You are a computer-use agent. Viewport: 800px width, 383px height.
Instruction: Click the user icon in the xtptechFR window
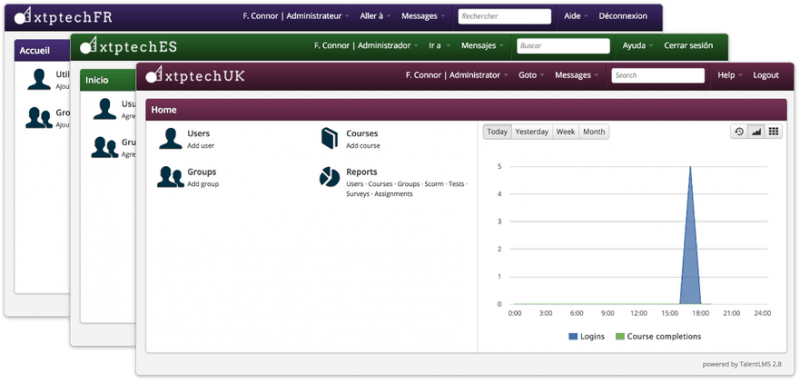coord(39,80)
